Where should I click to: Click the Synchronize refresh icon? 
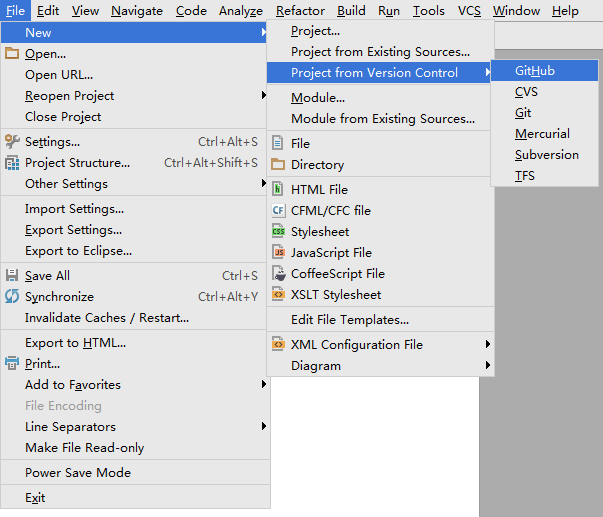tap(12, 297)
